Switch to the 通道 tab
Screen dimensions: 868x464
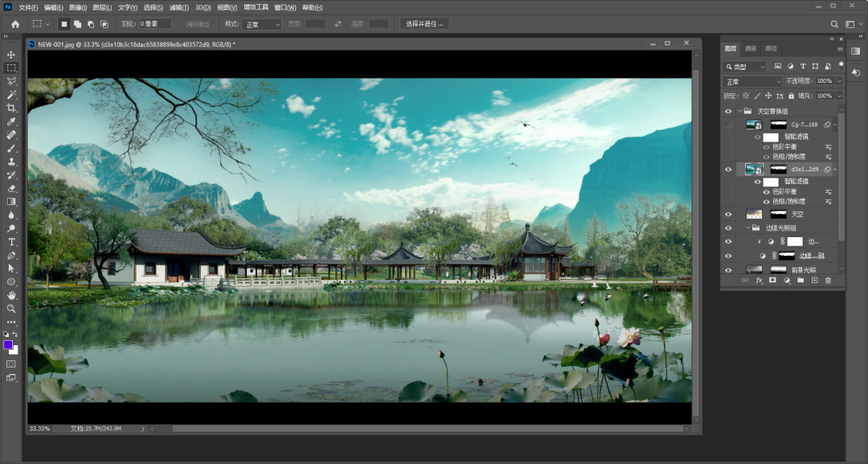tap(751, 49)
